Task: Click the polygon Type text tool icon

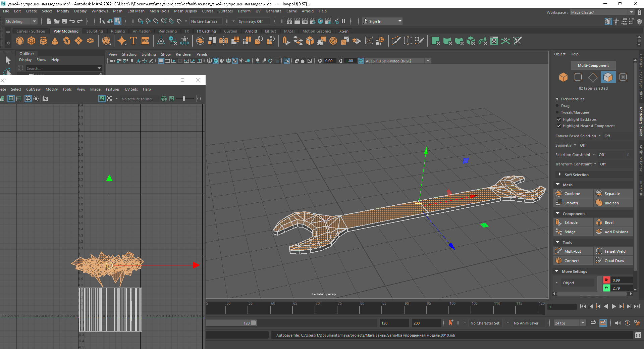Action: click(133, 41)
